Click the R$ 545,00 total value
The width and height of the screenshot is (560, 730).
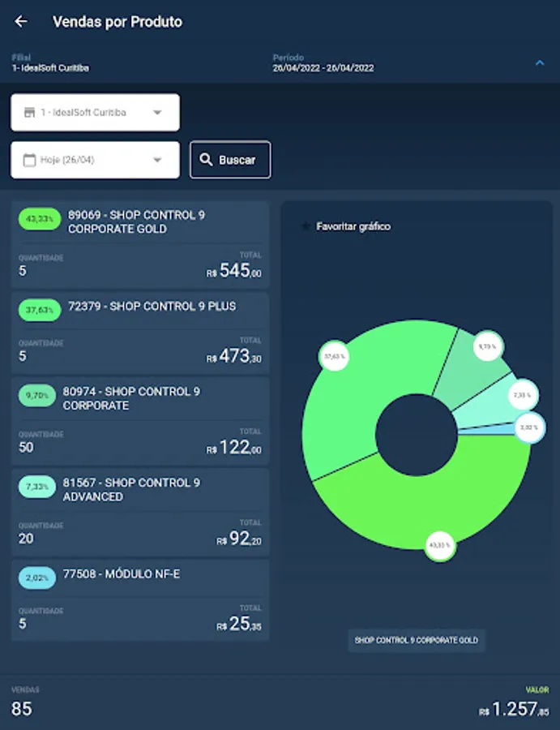coord(234,270)
